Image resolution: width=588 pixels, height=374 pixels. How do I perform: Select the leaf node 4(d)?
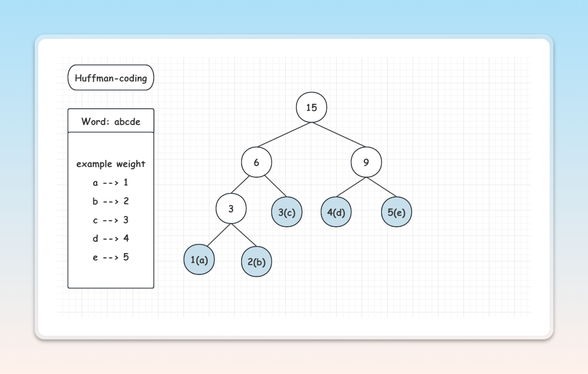pyautogui.click(x=336, y=212)
